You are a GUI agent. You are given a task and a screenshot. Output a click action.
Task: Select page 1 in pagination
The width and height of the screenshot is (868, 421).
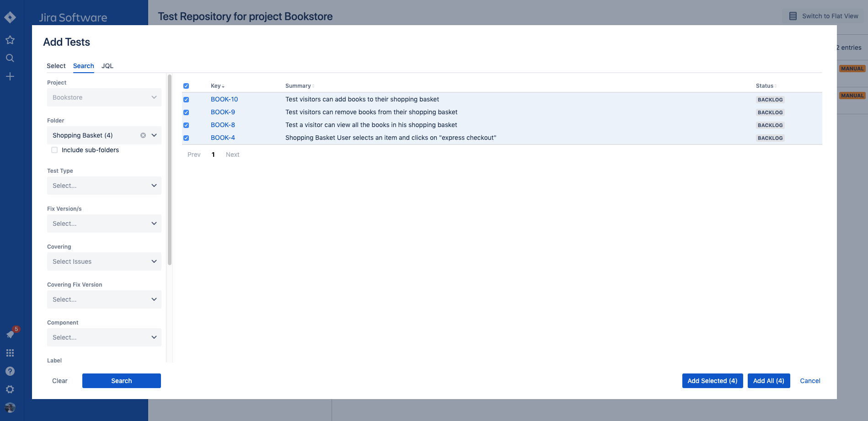point(213,155)
